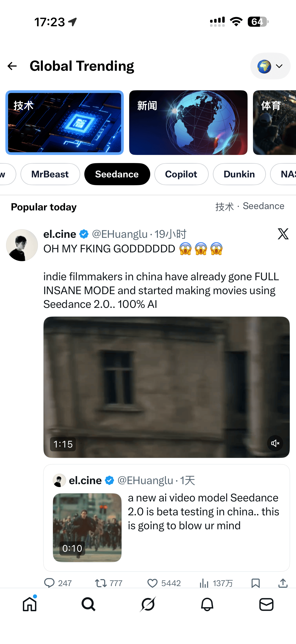Screen dimensions: 296x644
Task: Like the post with the heart icon
Action: (152, 583)
